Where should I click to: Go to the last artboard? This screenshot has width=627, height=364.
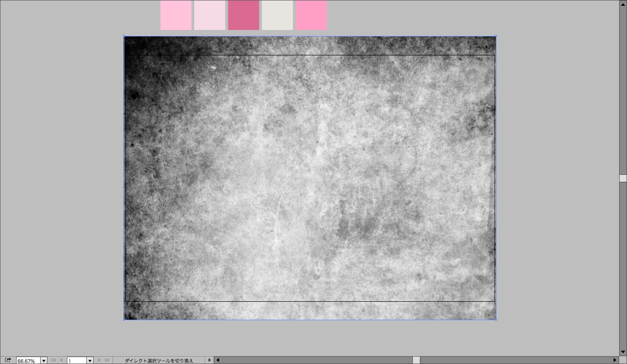pos(107,360)
